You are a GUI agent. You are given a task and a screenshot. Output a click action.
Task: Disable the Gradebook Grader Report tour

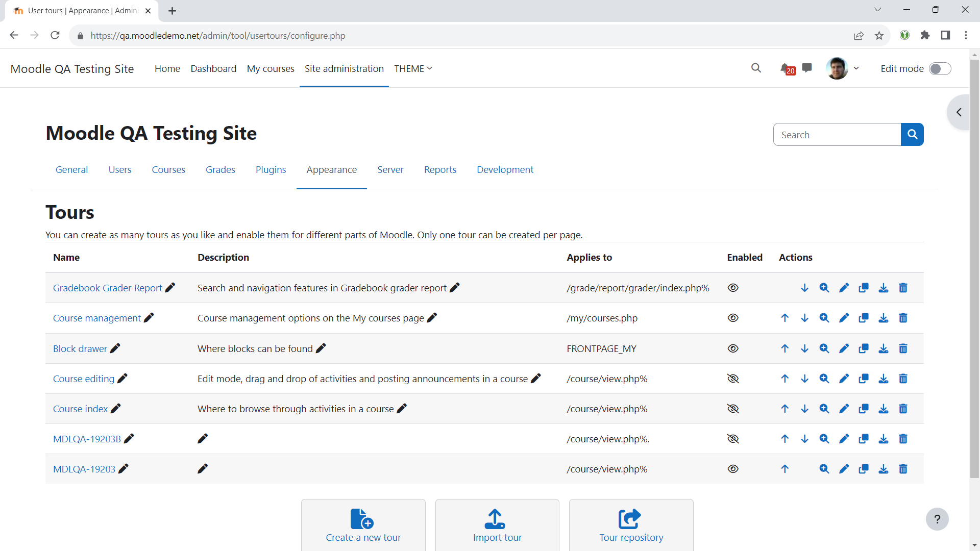(x=733, y=288)
